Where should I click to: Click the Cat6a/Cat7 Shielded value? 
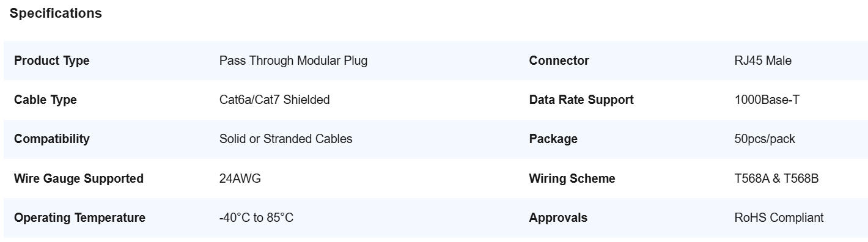click(274, 100)
